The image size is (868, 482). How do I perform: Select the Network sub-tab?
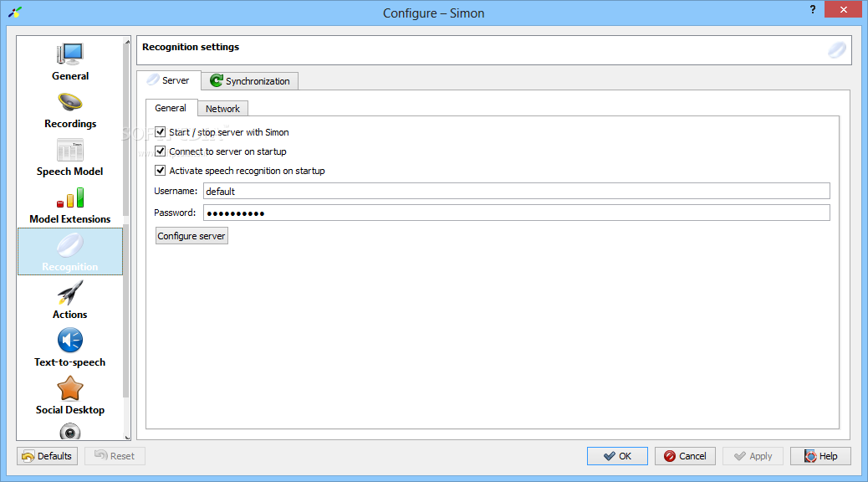(222, 109)
